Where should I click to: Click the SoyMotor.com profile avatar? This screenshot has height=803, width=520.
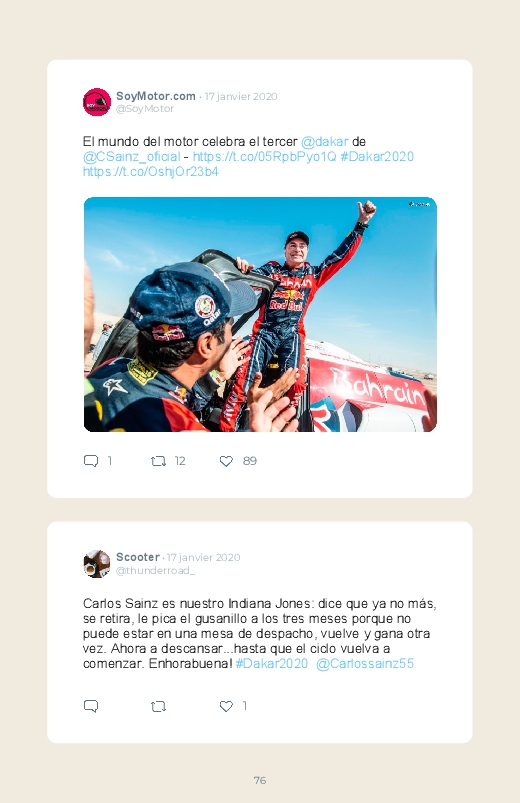coord(97,102)
